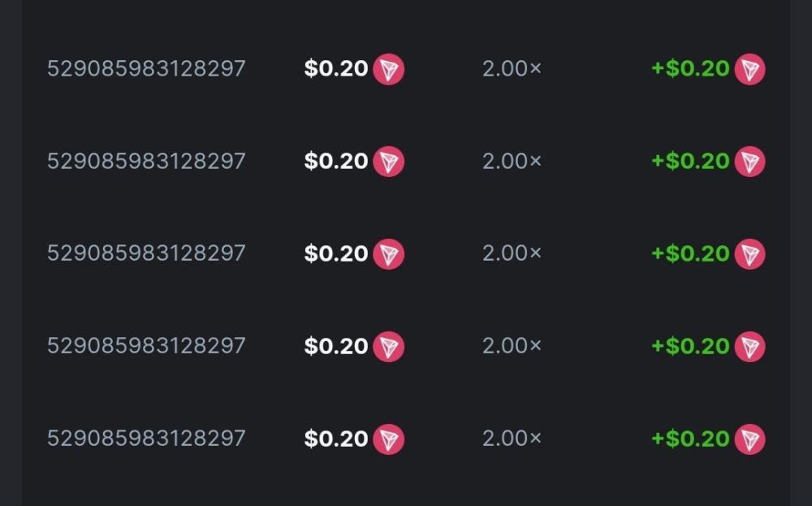The width and height of the screenshot is (812, 506).
Task: Click TRON icon beside fourth row's green payout
Action: [749, 347]
